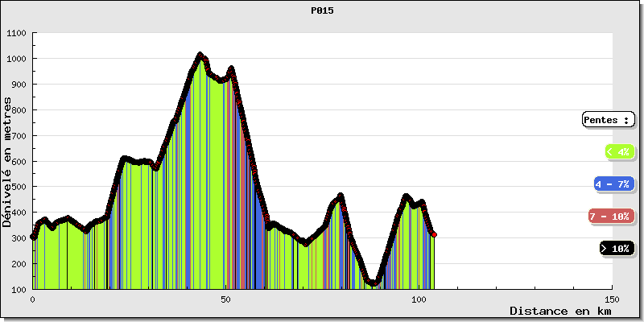Image resolution: width=644 pixels, height=322 pixels.
Task: Click the '1100' tick on the elevation axis
Action: tap(16, 33)
